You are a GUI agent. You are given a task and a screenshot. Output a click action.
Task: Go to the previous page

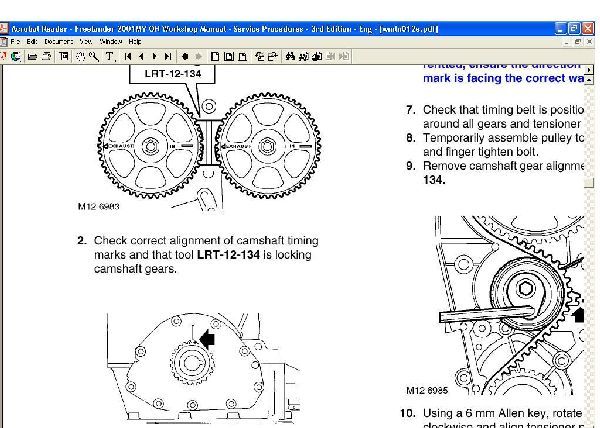[x=141, y=57]
